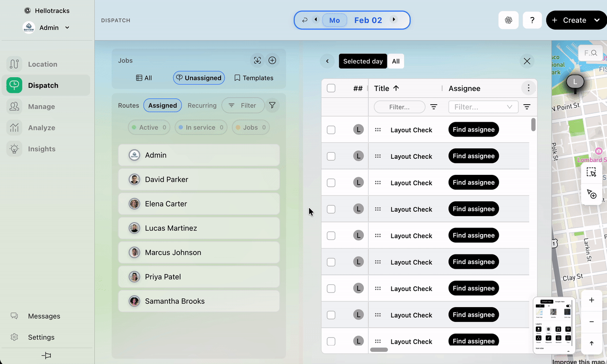The height and width of the screenshot is (364, 607).
Task: Open the AI assistant knot icon
Action: click(x=508, y=20)
